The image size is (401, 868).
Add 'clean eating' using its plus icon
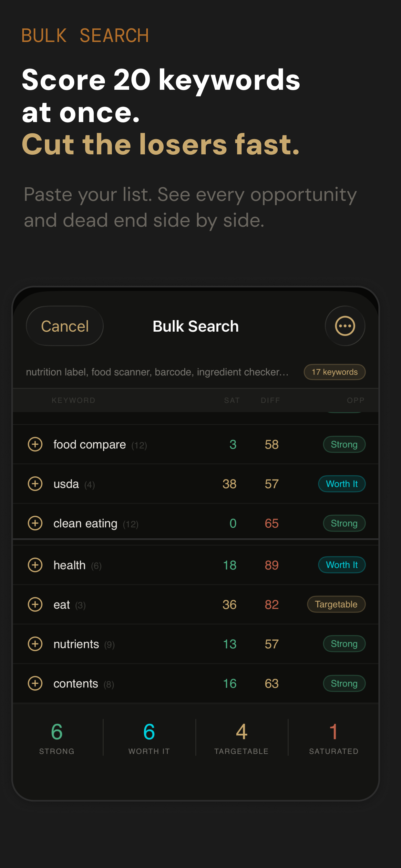[x=35, y=523]
